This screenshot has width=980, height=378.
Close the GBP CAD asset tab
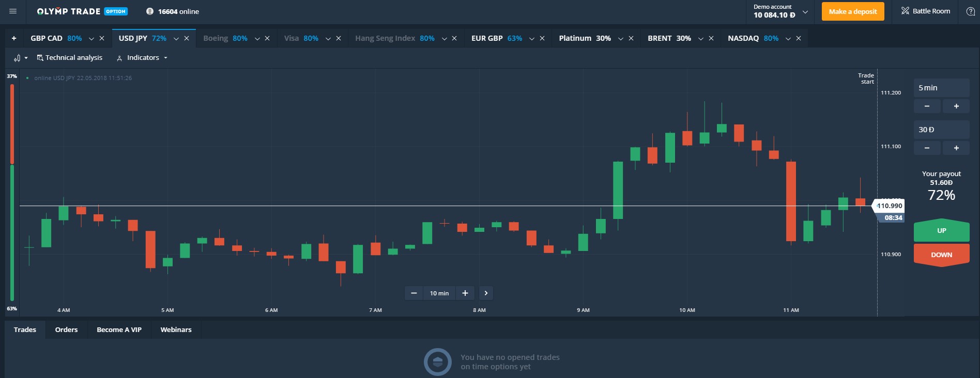click(102, 38)
